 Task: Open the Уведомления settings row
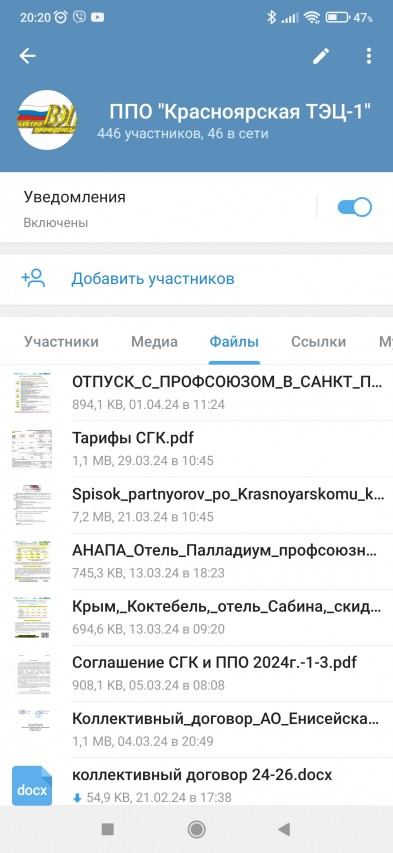(x=196, y=208)
